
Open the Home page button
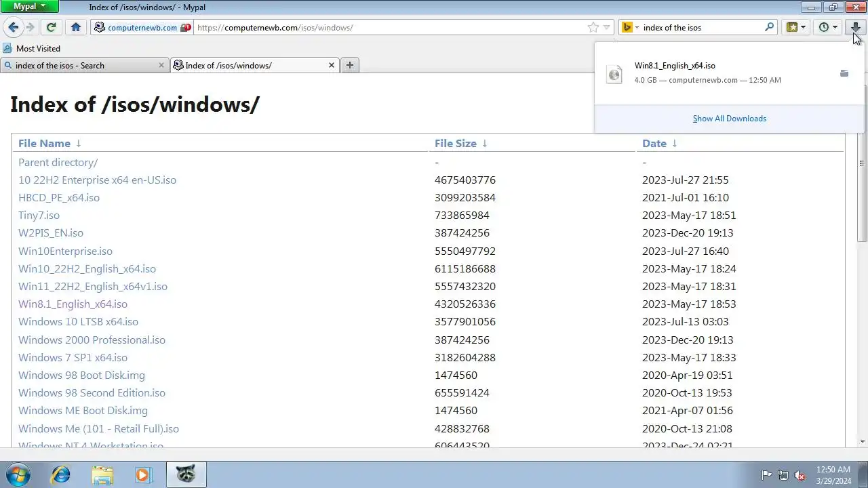click(x=76, y=27)
